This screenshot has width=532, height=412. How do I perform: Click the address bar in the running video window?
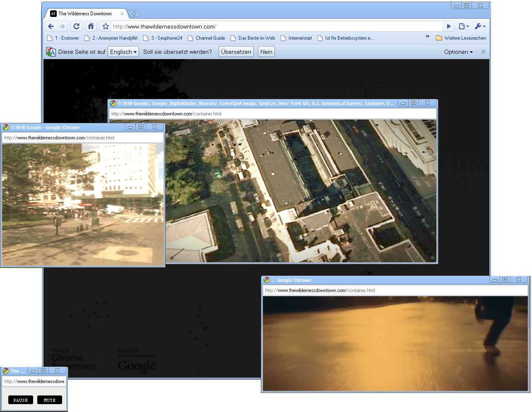[395, 290]
